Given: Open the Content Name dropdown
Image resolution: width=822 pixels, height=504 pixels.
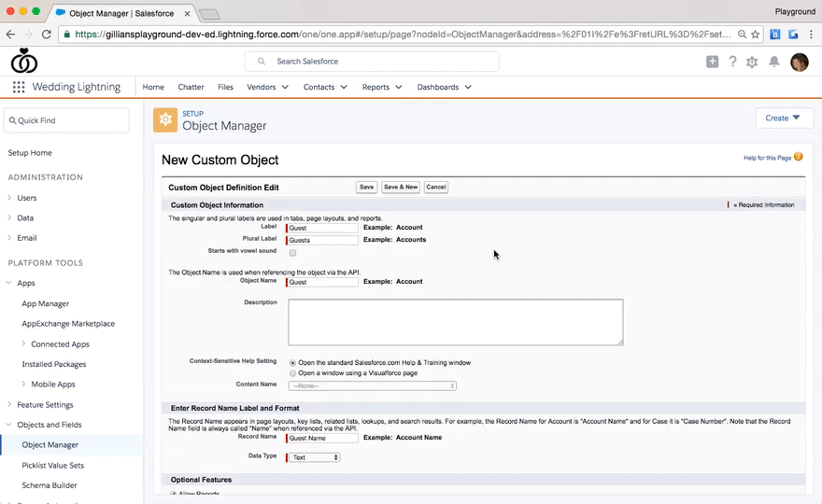Looking at the screenshot, I should [x=372, y=385].
